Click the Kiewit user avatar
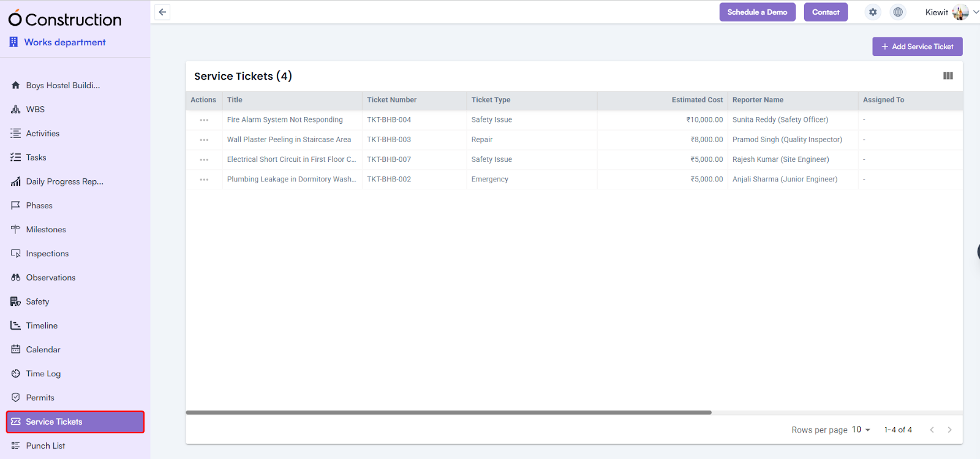Viewport: 980px width, 459px height. coord(960,12)
